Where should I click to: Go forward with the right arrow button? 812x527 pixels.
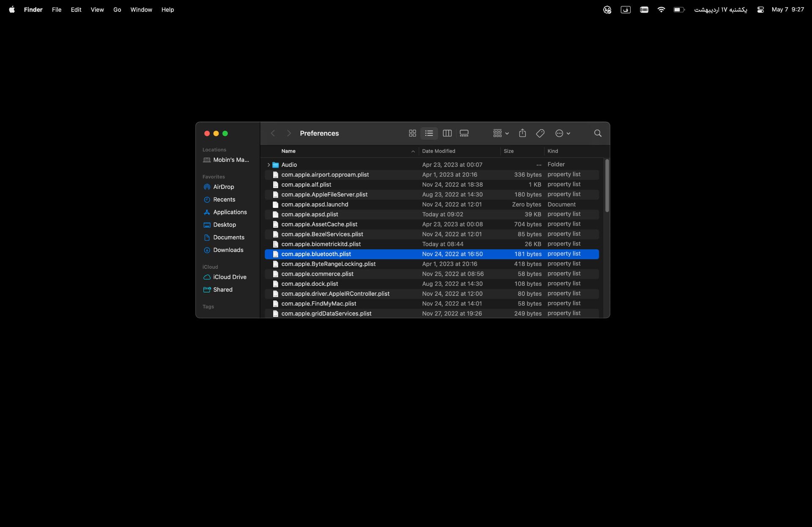click(289, 133)
